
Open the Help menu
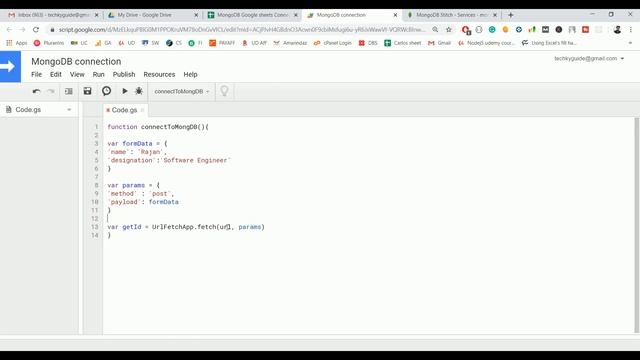tap(190, 74)
